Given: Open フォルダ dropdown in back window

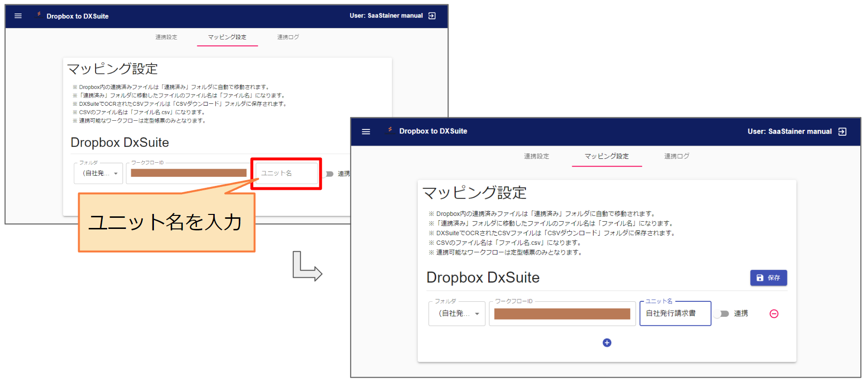Looking at the screenshot, I should click(98, 173).
